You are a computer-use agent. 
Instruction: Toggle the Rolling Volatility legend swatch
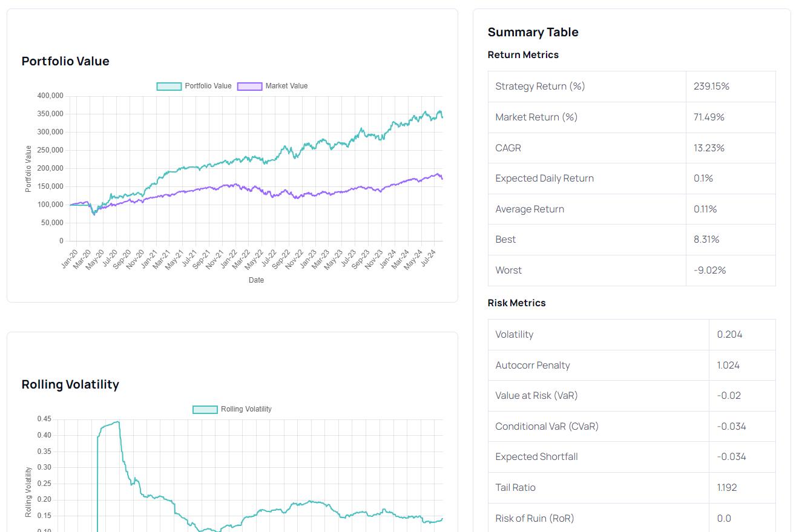point(205,409)
